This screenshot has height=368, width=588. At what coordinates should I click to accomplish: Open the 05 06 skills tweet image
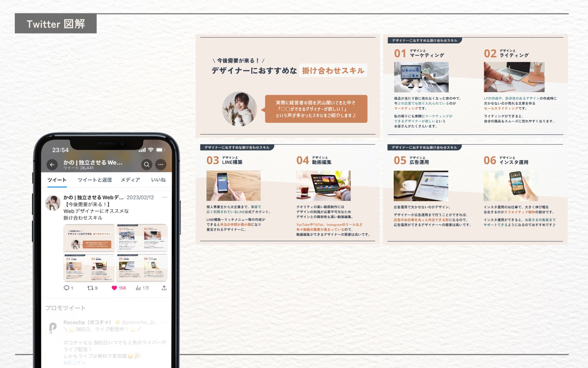click(142, 268)
